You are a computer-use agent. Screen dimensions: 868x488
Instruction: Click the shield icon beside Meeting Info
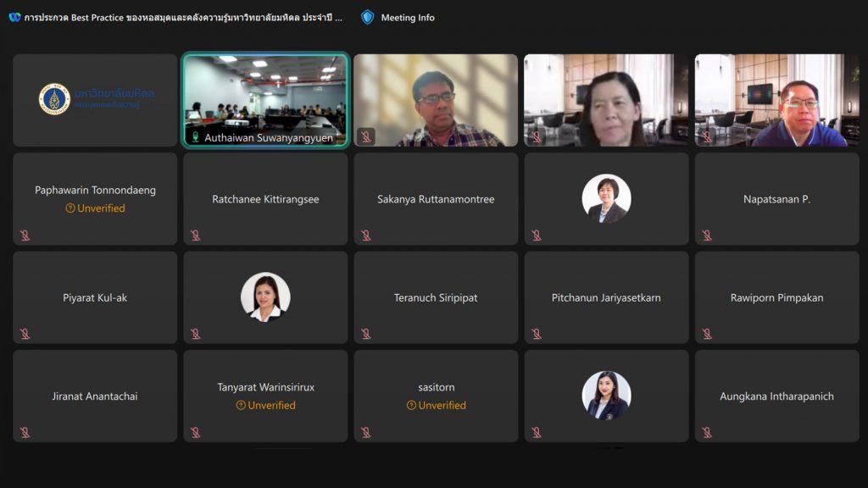[367, 17]
